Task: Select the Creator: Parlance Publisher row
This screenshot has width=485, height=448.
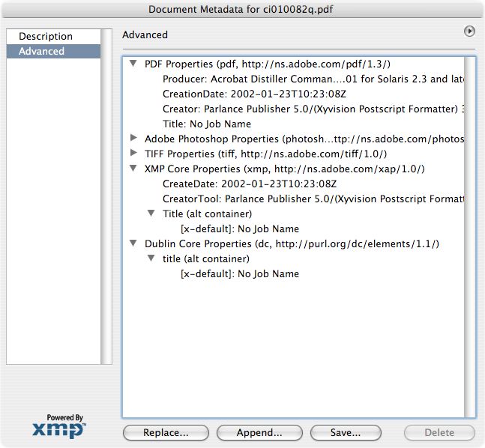Action: pos(313,109)
